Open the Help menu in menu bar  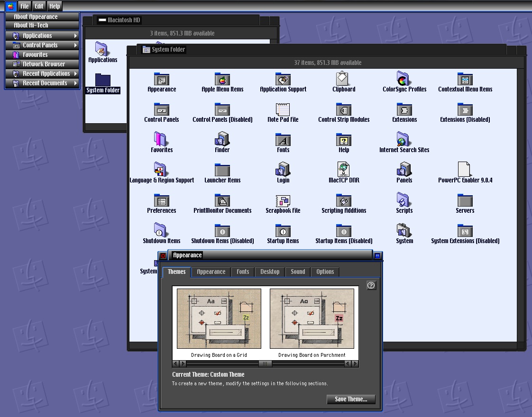click(54, 6)
